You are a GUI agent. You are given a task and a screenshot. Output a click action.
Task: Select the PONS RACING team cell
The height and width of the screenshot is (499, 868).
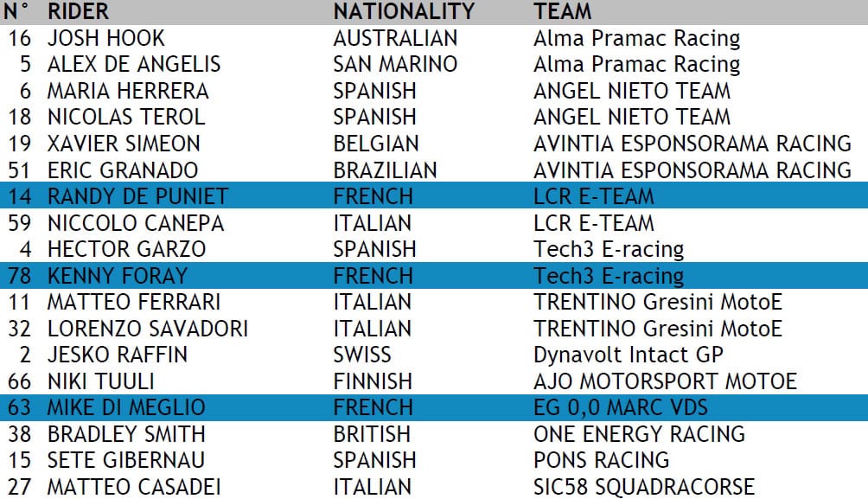pyautogui.click(x=601, y=460)
